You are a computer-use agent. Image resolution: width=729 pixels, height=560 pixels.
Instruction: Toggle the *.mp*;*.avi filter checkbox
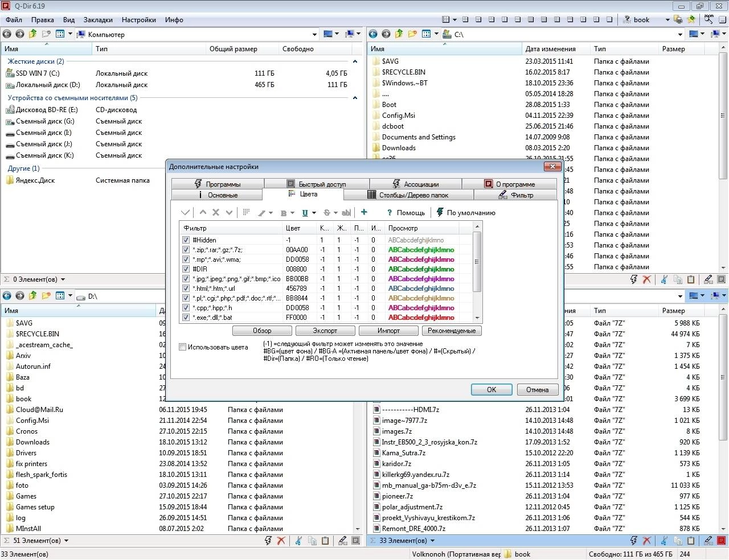[x=186, y=260]
